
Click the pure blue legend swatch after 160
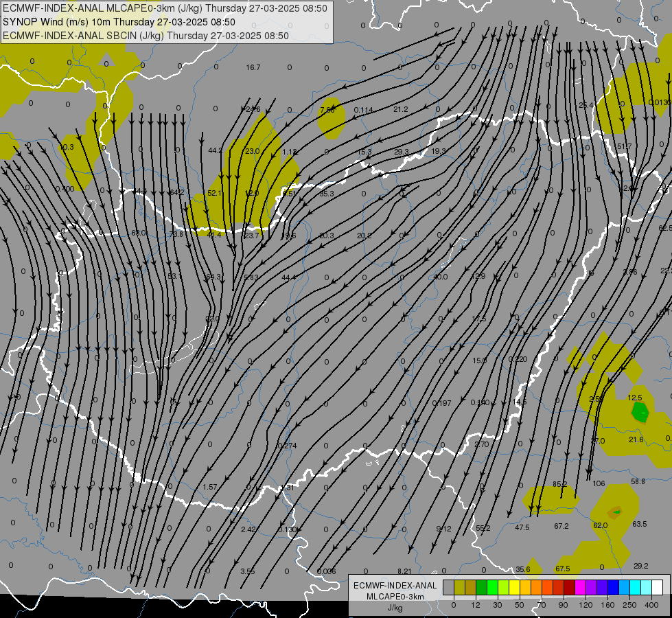[x=614, y=587]
